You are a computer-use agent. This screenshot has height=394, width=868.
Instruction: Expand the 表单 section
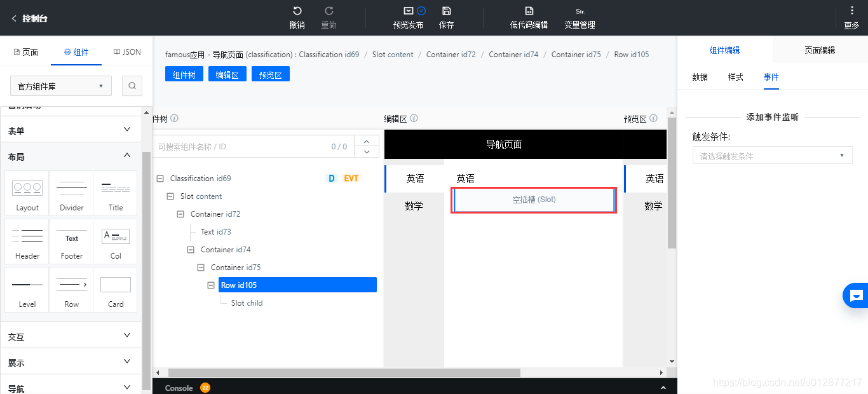click(x=71, y=130)
